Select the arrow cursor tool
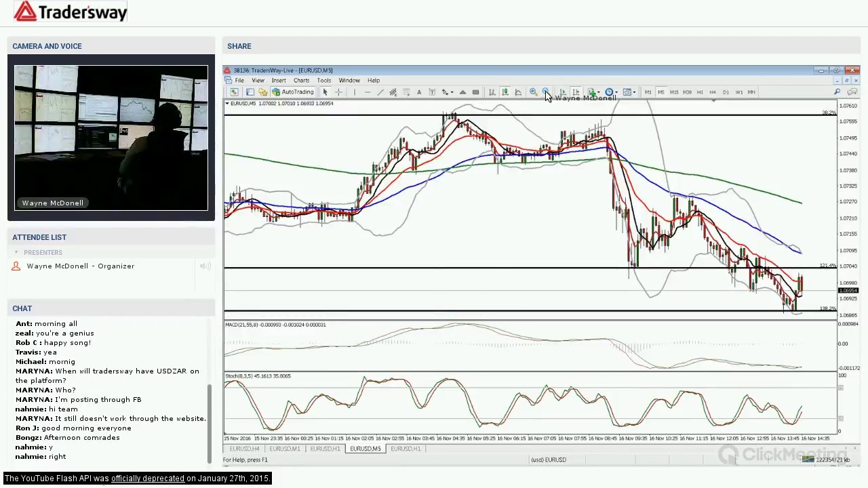Viewport: 868px width, 488px height. 325,91
